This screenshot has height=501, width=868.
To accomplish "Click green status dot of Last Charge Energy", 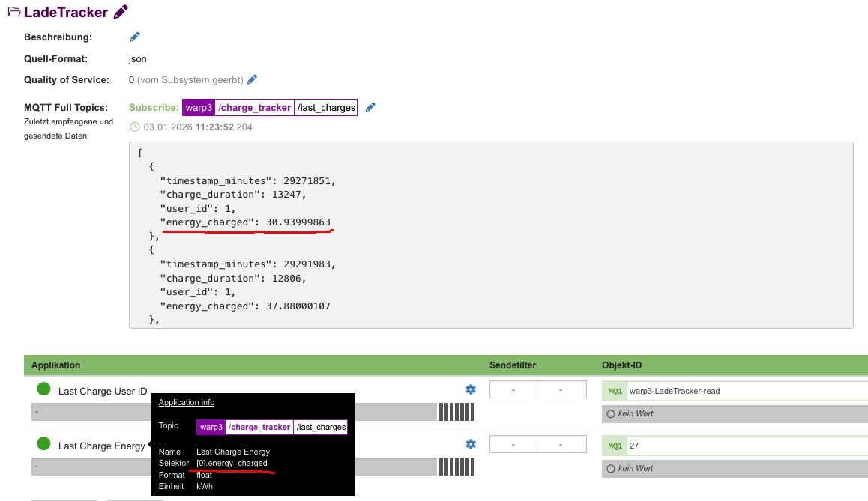I will click(x=43, y=445).
